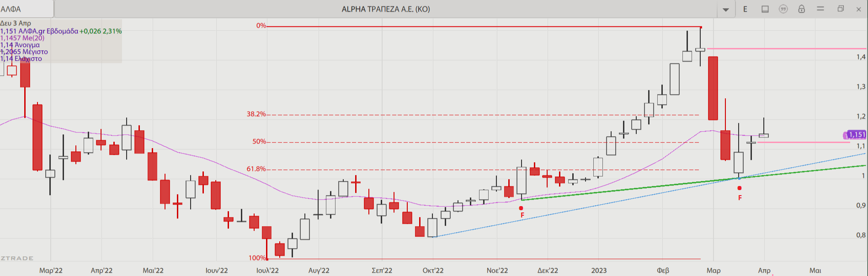Click the 1,14 Ελάχιστο value
Image resolution: width=868 pixels, height=276 pixels.
click(x=21, y=58)
